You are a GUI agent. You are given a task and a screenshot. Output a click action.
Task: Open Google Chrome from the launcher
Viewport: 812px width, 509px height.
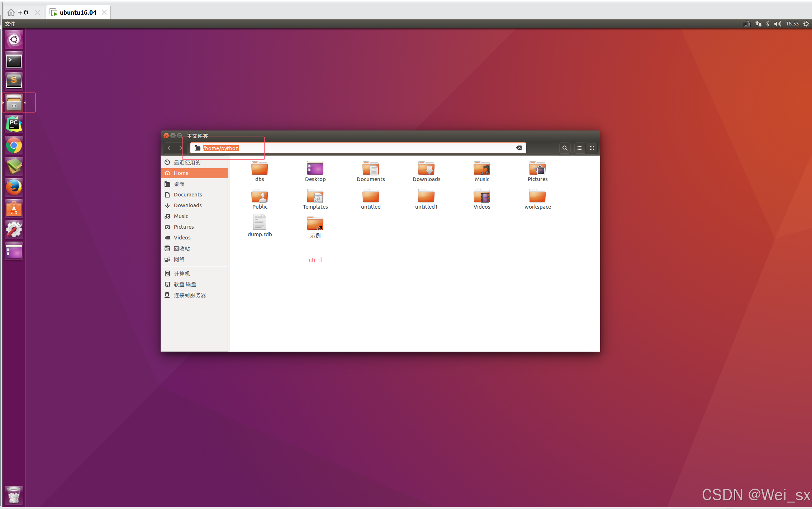tap(14, 146)
